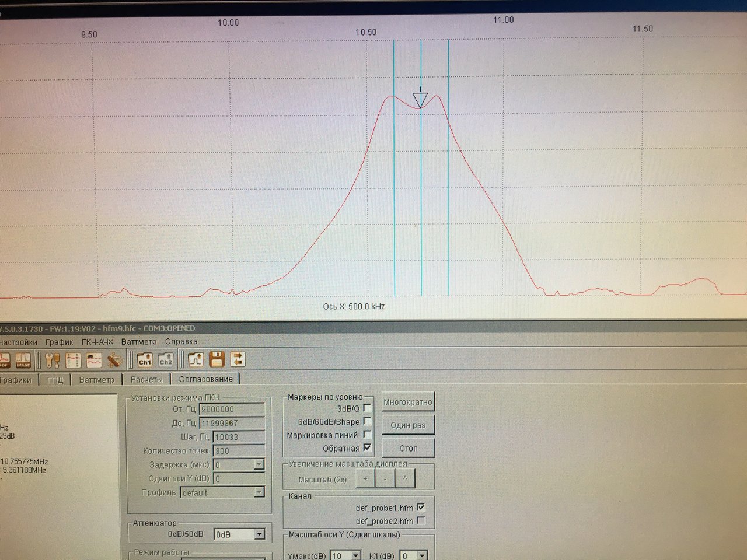The width and height of the screenshot is (747, 560).
Task: Click the От, Гц start frequency field
Action: [232, 409]
